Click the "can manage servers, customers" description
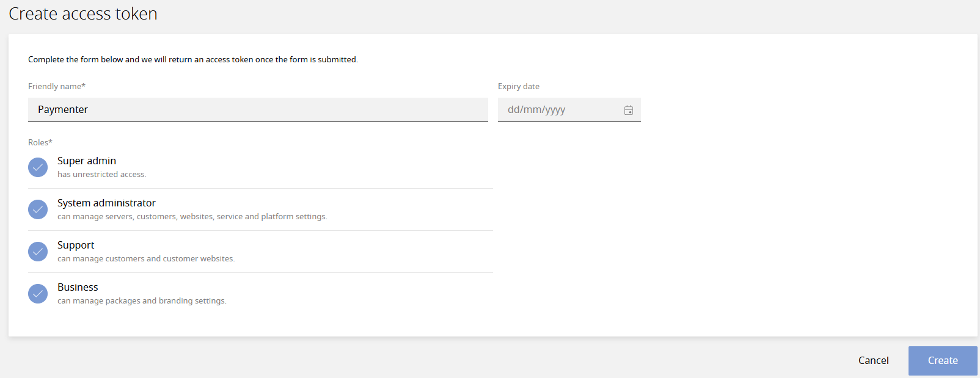The width and height of the screenshot is (980, 378). click(x=192, y=217)
